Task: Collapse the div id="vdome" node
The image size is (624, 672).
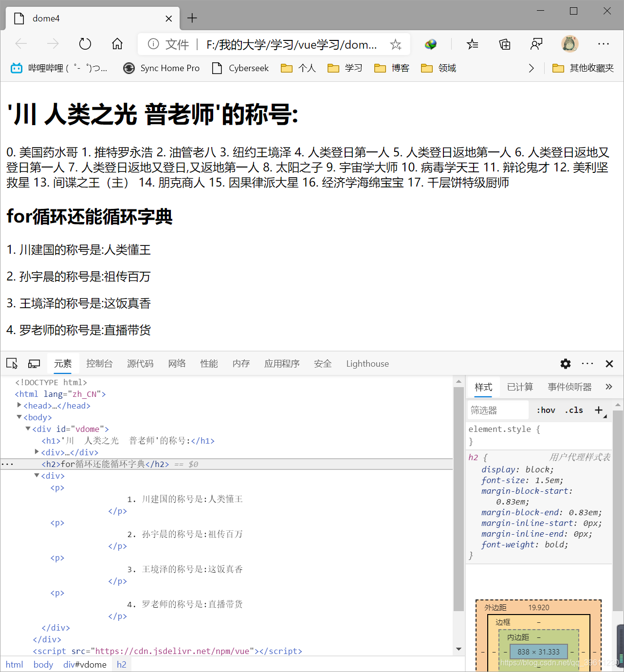Action: coord(28,429)
